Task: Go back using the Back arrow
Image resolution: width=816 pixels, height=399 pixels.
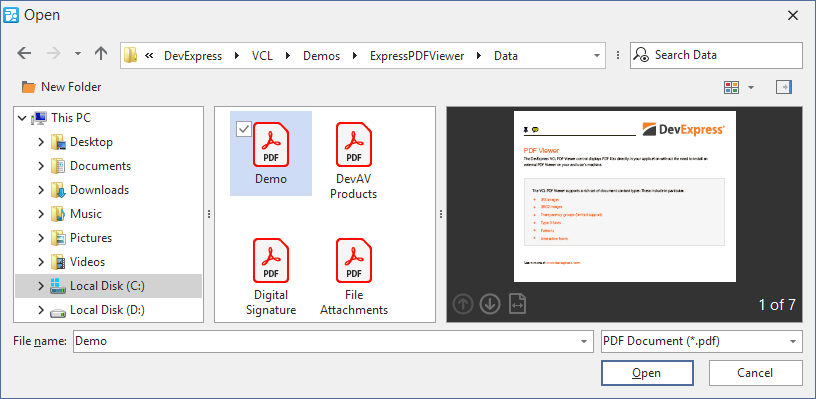Action: pyautogui.click(x=24, y=53)
